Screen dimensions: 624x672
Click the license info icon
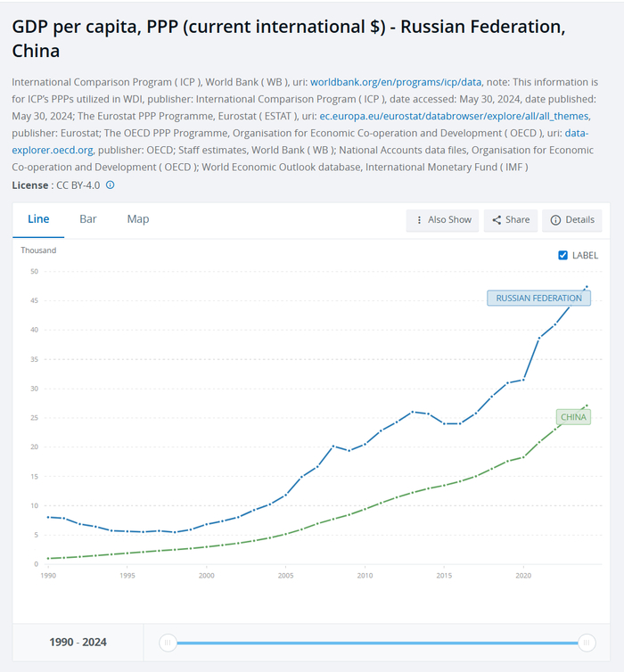click(x=111, y=185)
